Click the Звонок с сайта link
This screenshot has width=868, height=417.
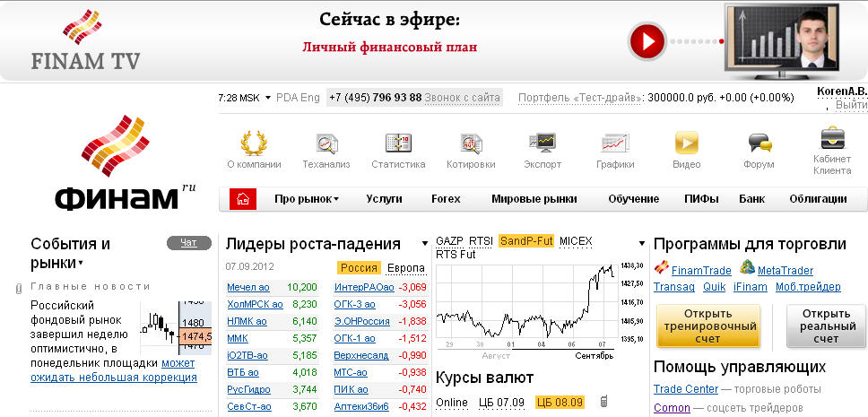coord(462,98)
